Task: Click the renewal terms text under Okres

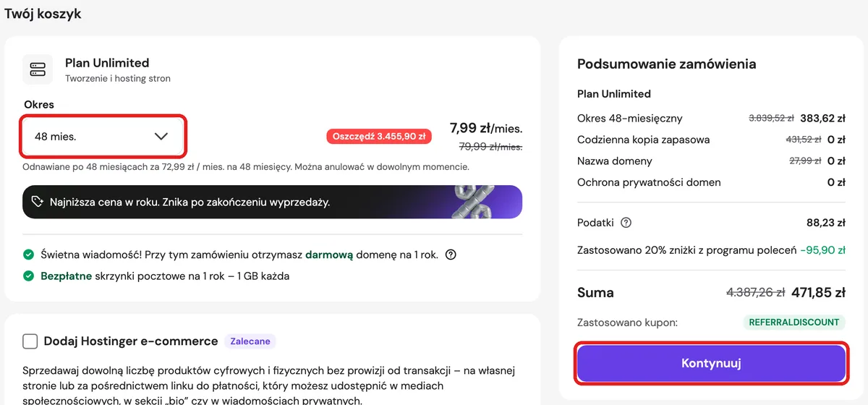Action: click(x=246, y=166)
